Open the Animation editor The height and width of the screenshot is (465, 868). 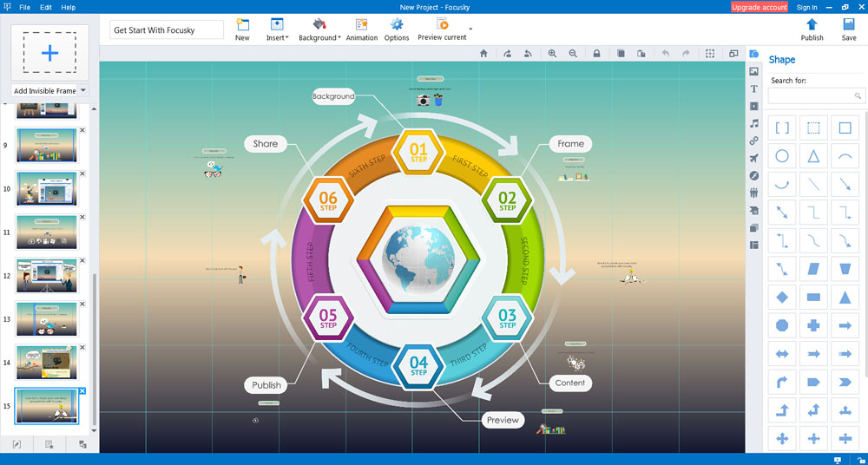point(362,29)
